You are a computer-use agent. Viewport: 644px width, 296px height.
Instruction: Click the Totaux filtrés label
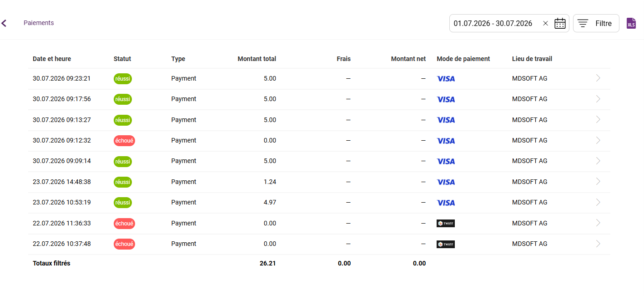51,263
